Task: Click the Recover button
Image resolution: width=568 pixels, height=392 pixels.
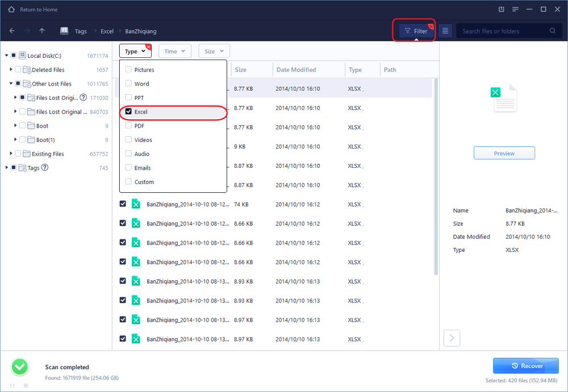Action: click(x=525, y=366)
